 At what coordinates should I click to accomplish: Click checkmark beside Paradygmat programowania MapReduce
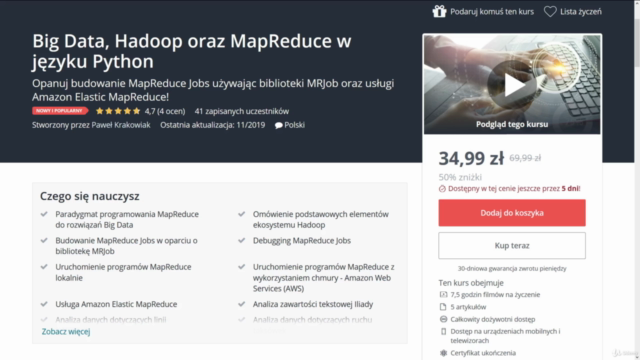click(44, 214)
